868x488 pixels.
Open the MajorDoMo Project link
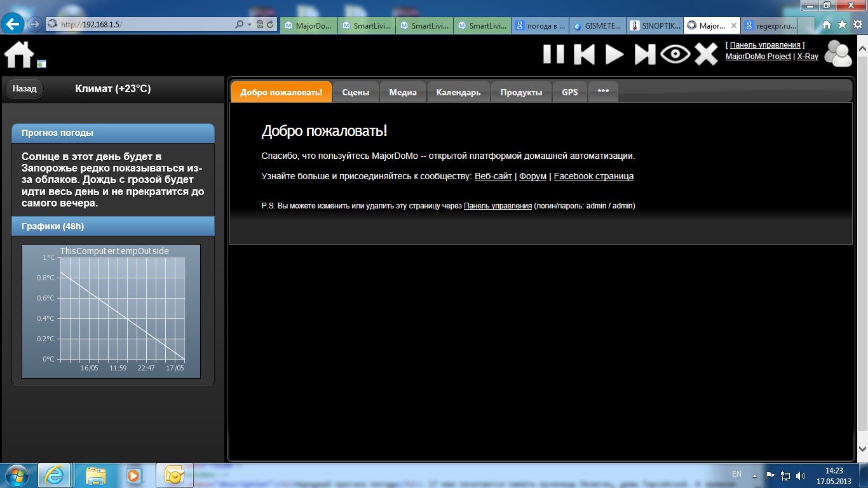(x=758, y=57)
